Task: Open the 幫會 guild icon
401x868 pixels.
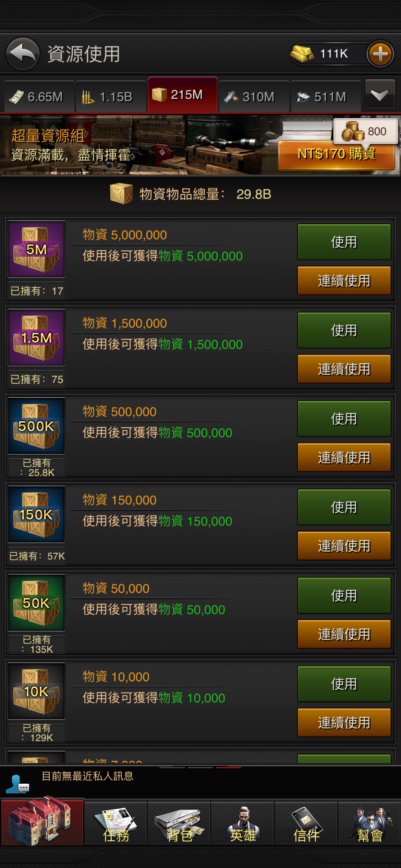Action: 369,823
